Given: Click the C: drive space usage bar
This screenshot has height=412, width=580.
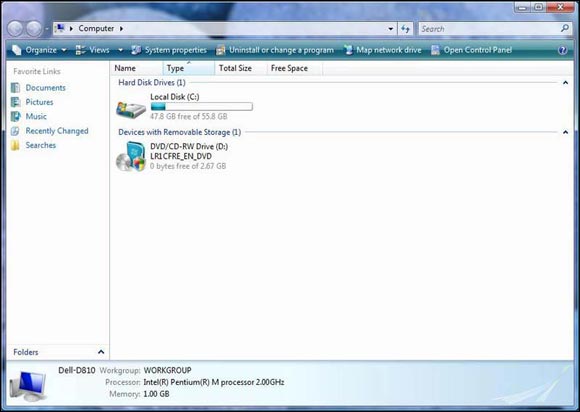Looking at the screenshot, I should (202, 107).
